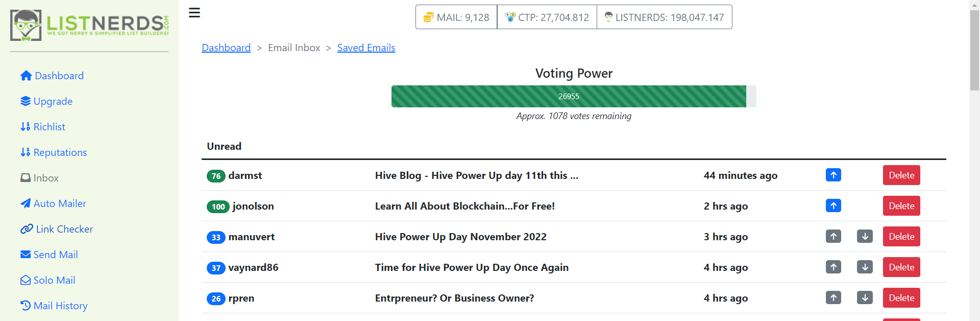This screenshot has width=980, height=321.
Task: Upvote jonolson's Blockchain email
Action: pos(833,206)
